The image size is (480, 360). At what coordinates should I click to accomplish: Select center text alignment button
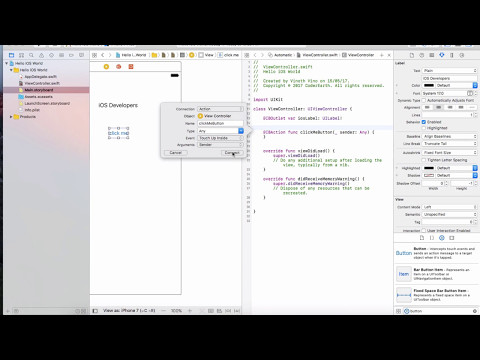pyautogui.click(x=439, y=107)
